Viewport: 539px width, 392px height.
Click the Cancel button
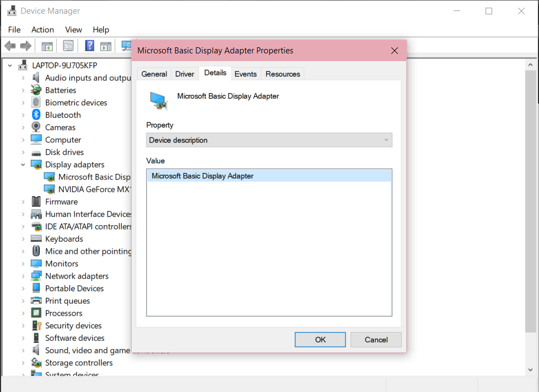click(x=376, y=340)
